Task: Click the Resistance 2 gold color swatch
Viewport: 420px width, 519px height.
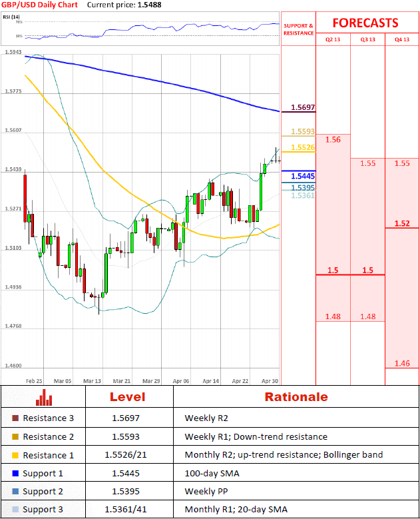Action: [15, 436]
